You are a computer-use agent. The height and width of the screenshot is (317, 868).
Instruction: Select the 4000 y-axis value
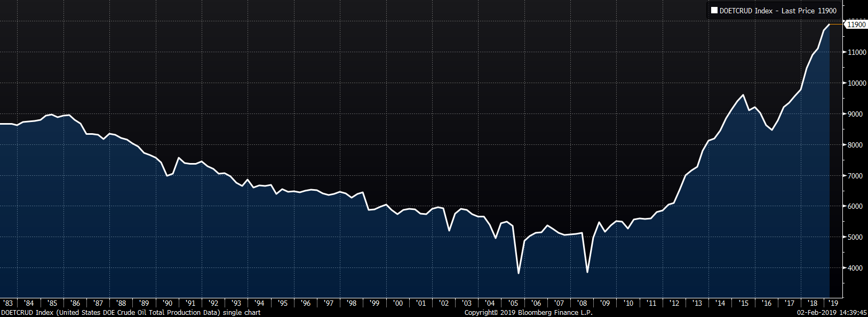click(x=855, y=268)
